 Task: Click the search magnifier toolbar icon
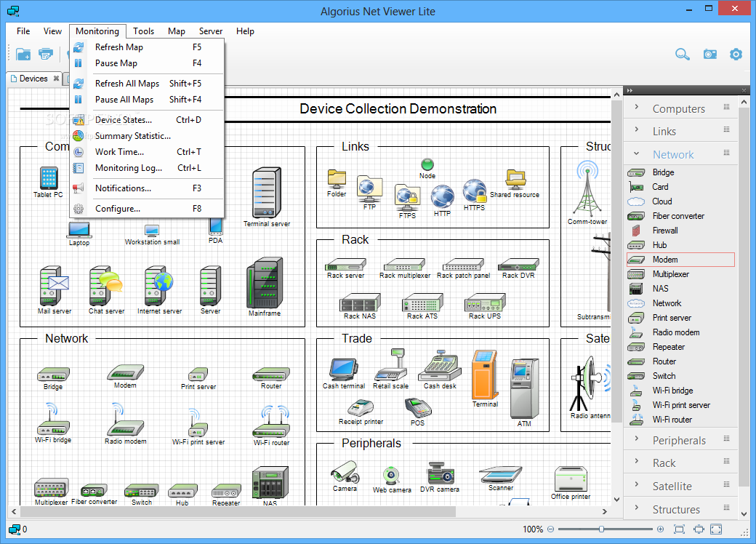click(682, 54)
